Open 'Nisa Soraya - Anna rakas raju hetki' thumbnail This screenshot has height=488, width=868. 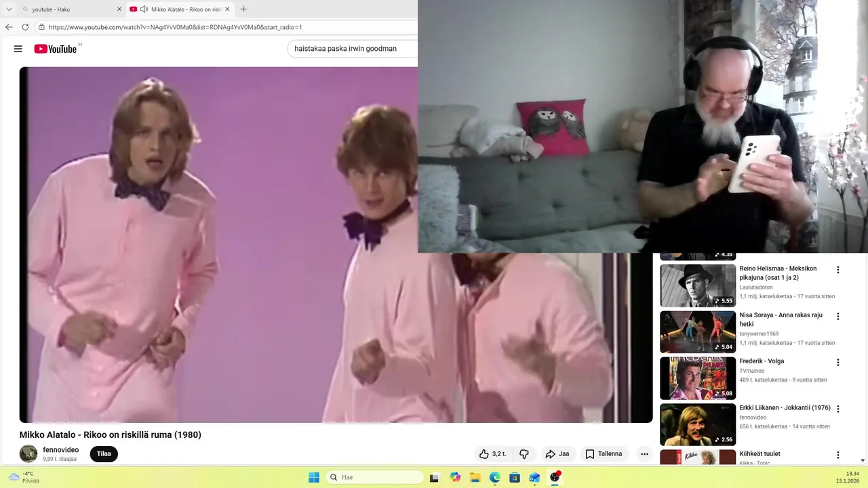point(698,332)
